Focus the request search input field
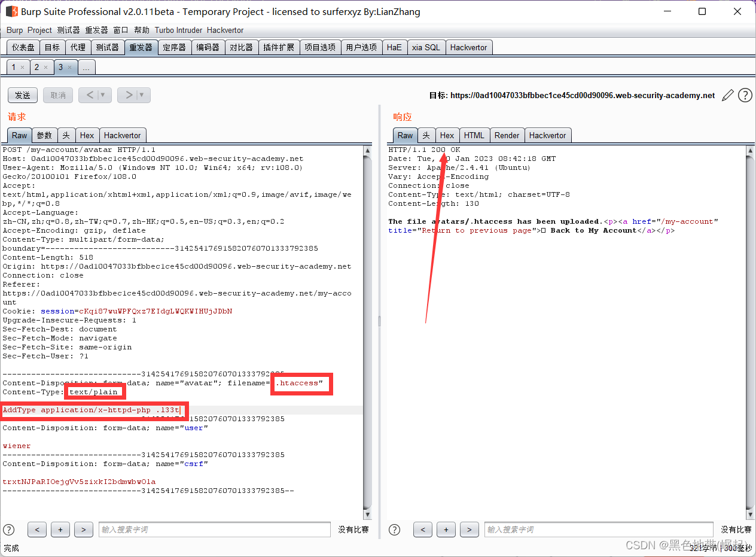The height and width of the screenshot is (557, 756). [x=215, y=529]
